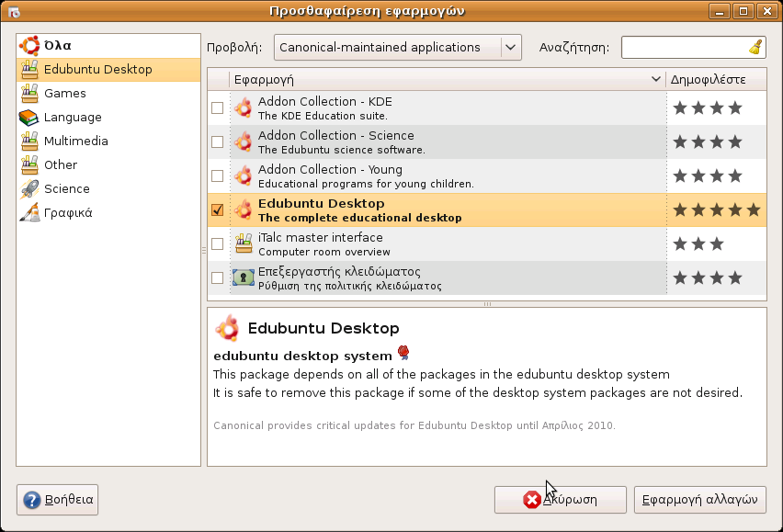The width and height of the screenshot is (783, 532).
Task: Select the Games category
Action: [108, 94]
